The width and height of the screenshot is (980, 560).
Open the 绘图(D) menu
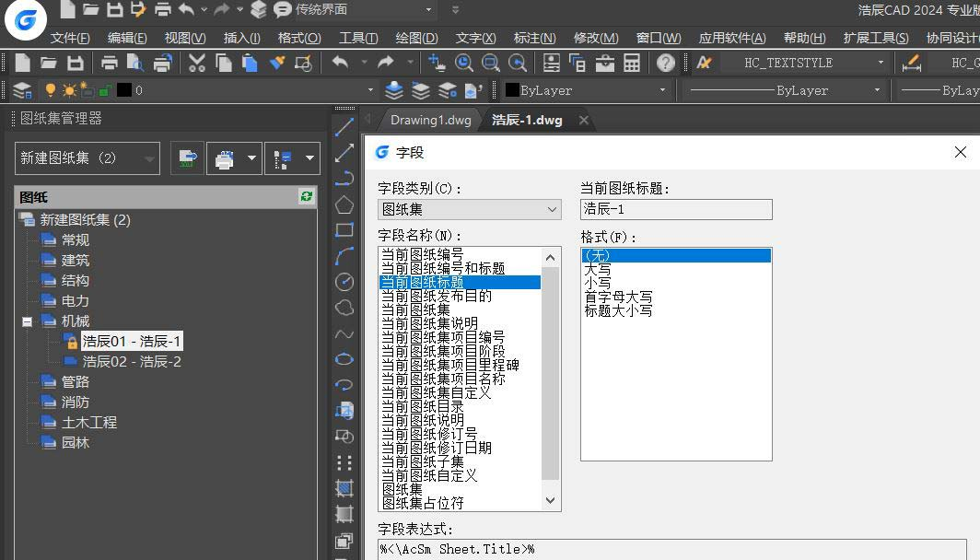(417, 38)
